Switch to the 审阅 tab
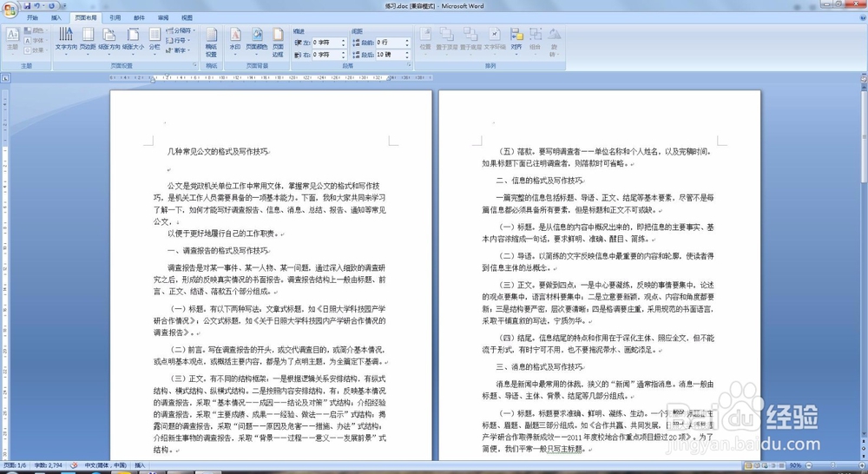This screenshot has width=868, height=474. pyautogui.click(x=163, y=17)
